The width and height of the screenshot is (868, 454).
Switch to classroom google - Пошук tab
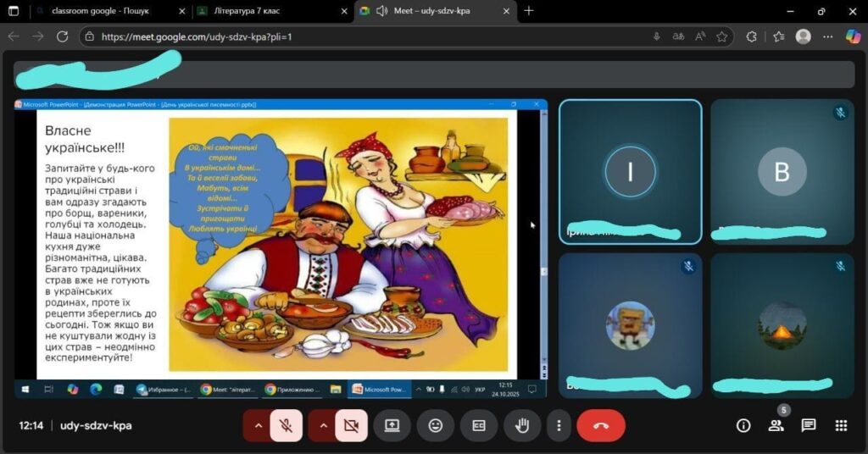point(106,11)
